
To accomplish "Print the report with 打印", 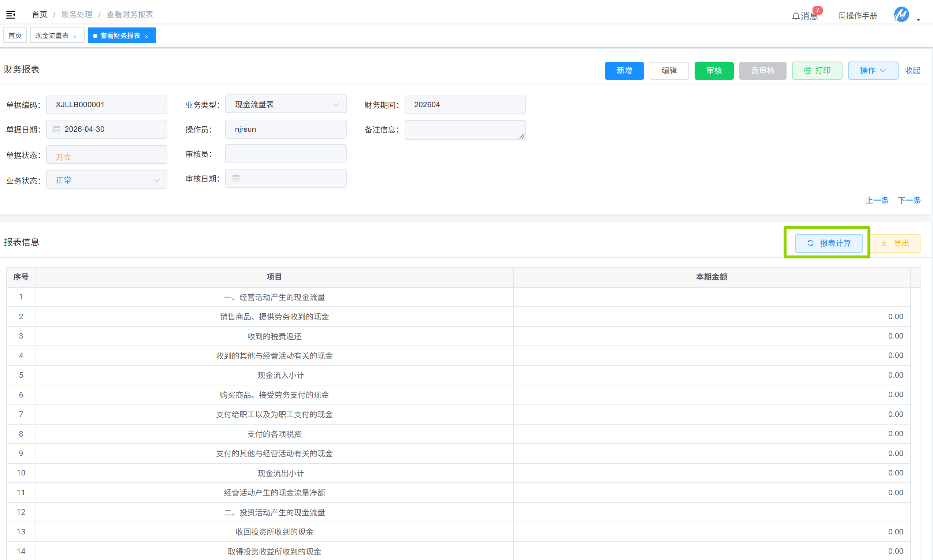I will (x=817, y=71).
